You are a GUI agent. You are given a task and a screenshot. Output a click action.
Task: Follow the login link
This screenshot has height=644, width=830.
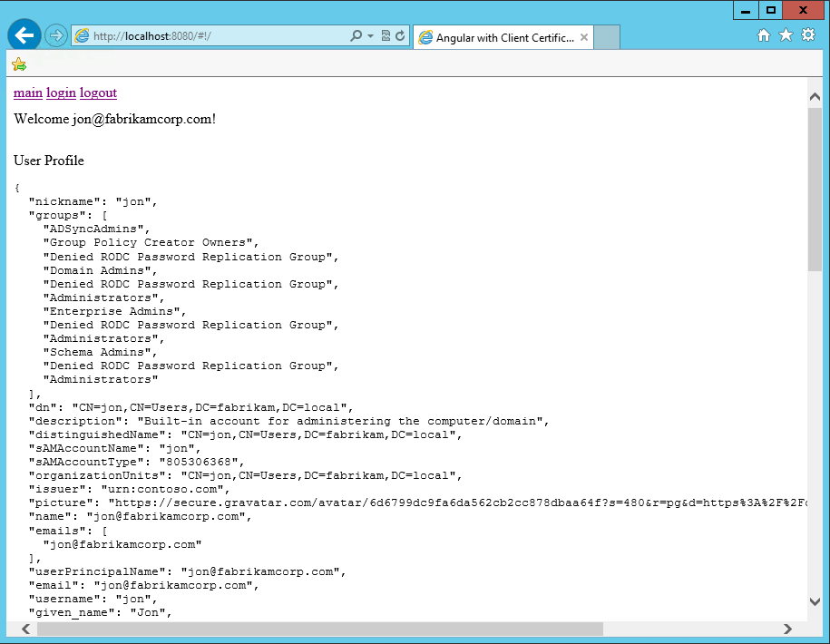(x=61, y=93)
